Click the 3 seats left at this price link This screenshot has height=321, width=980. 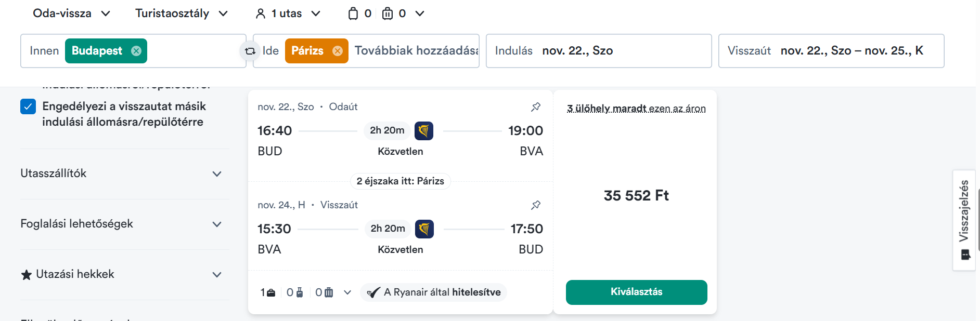(636, 108)
